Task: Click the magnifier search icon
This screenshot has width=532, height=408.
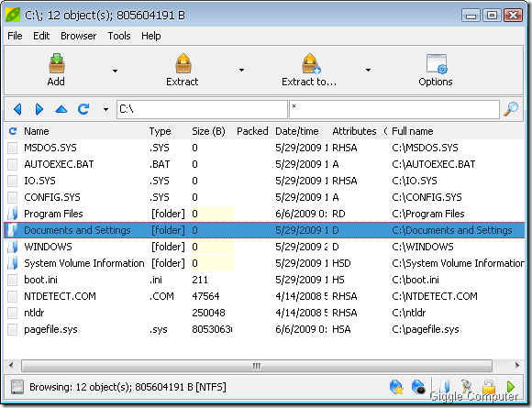Action: coord(511,109)
